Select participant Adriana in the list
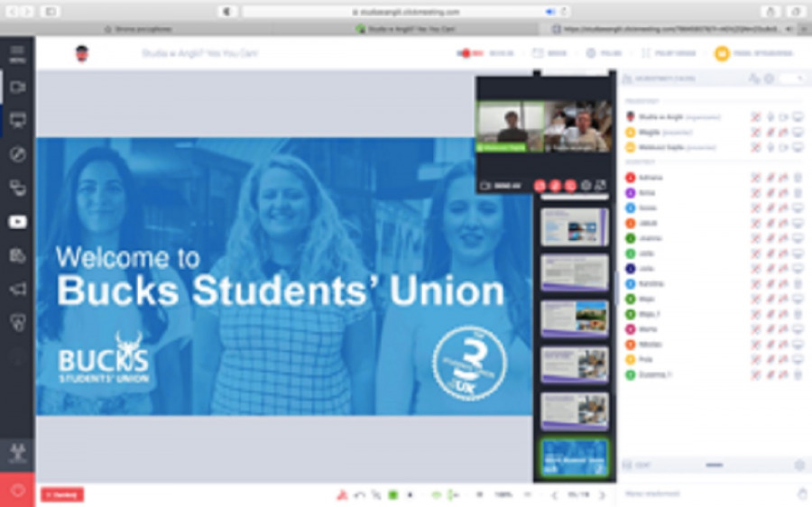812x507 pixels. (651, 178)
